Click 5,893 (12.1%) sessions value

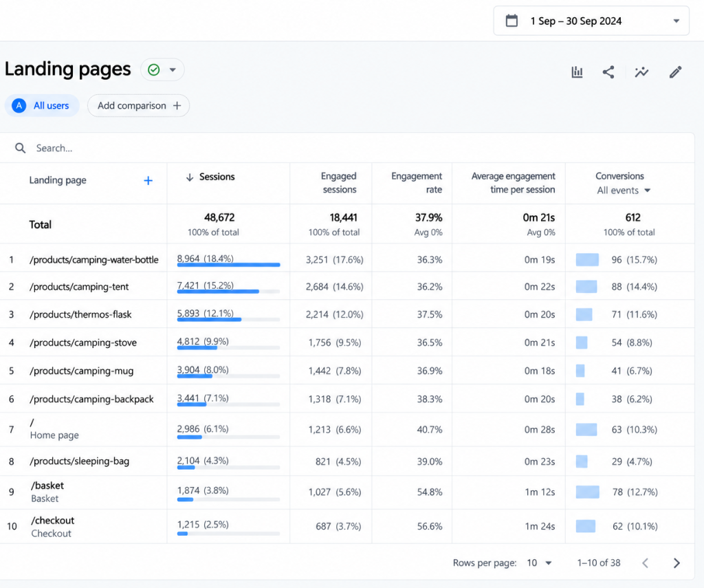[205, 313]
